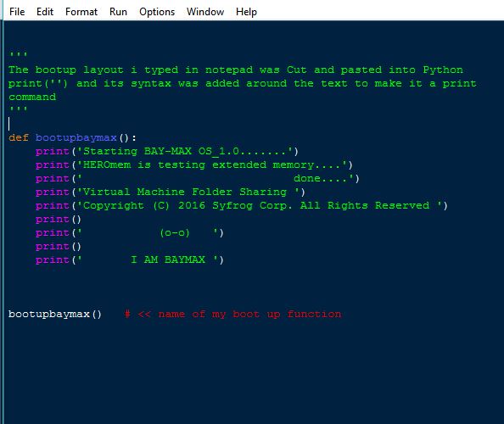The image size is (504, 424).
Task: Click the closing triple-quote line of docstring
Action: (x=19, y=109)
